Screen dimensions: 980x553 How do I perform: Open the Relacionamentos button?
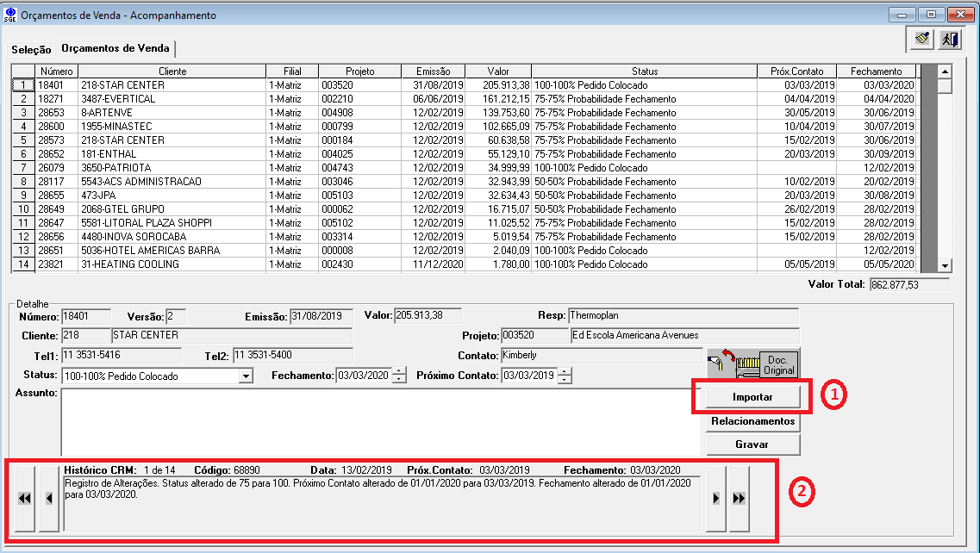click(x=752, y=421)
